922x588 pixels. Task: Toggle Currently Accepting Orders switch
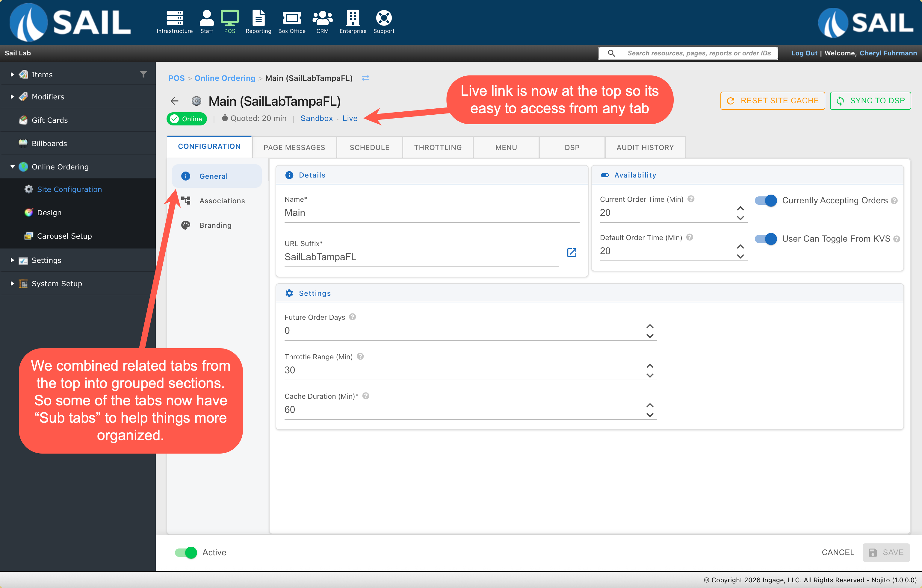pyautogui.click(x=766, y=200)
